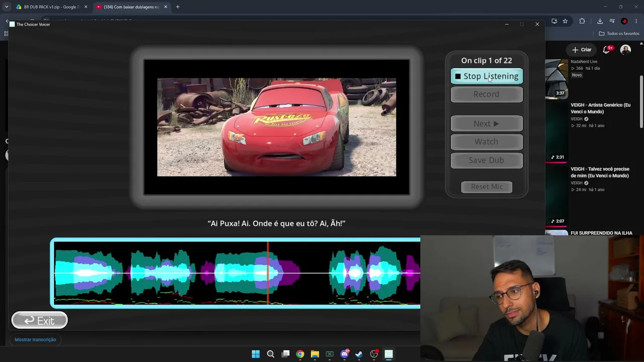
Task: Click the Reset Mic button
Action: (487, 187)
